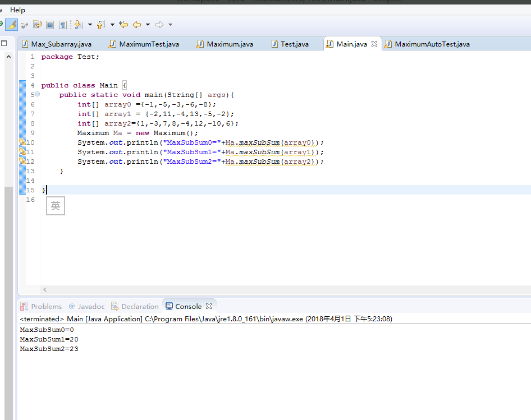Open the Help menu

pyautogui.click(x=17, y=10)
